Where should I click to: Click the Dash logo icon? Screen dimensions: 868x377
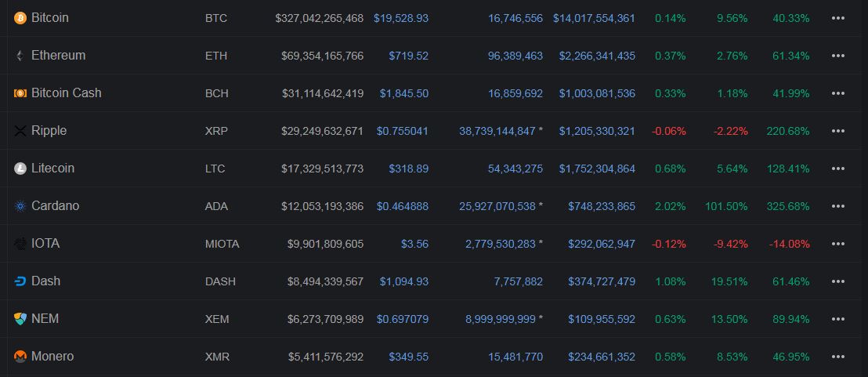[x=20, y=282]
